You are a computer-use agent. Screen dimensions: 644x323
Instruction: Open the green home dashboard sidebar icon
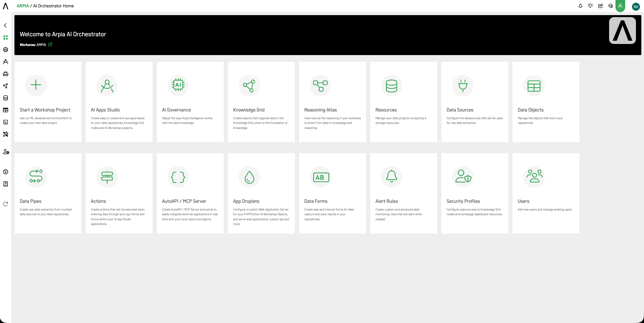5,38
